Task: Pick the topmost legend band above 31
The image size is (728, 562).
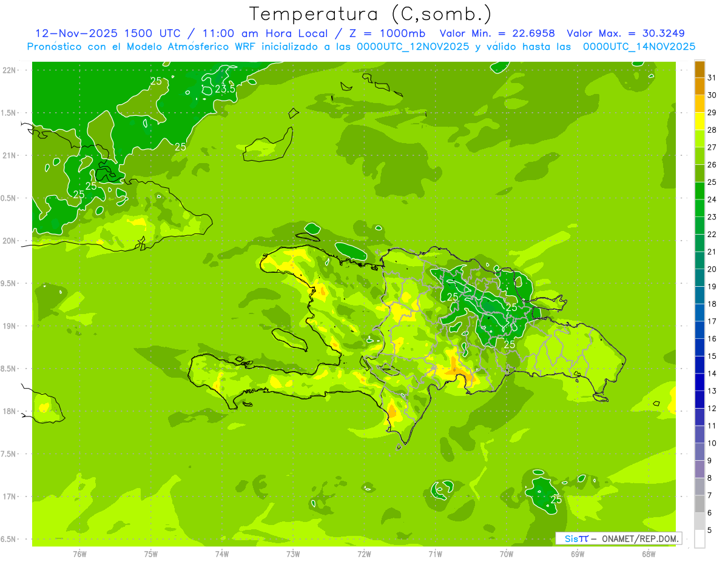Action: 699,69
